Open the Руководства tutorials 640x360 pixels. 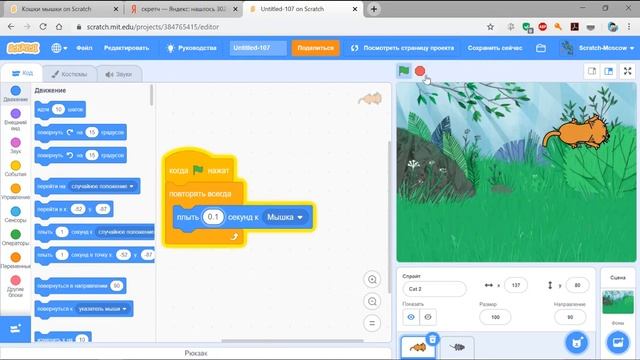[x=192, y=48]
